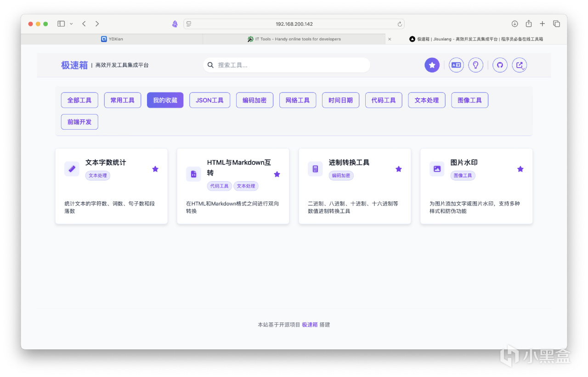Click the search field 搜索工具
The width and height of the screenshot is (588, 377).
[287, 65]
